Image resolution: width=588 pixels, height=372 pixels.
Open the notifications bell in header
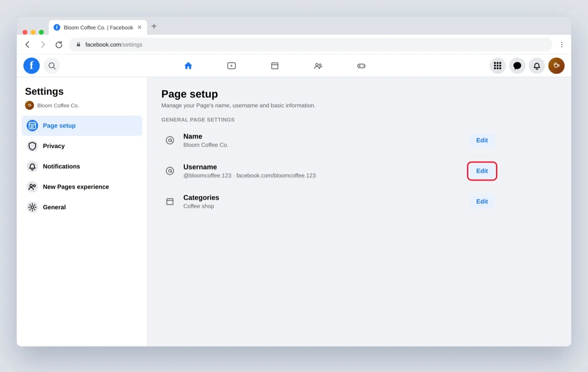[x=537, y=65]
